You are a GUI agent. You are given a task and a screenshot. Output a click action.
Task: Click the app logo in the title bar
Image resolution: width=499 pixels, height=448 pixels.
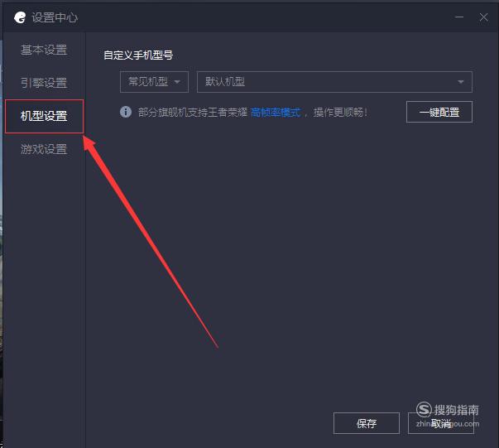point(20,17)
